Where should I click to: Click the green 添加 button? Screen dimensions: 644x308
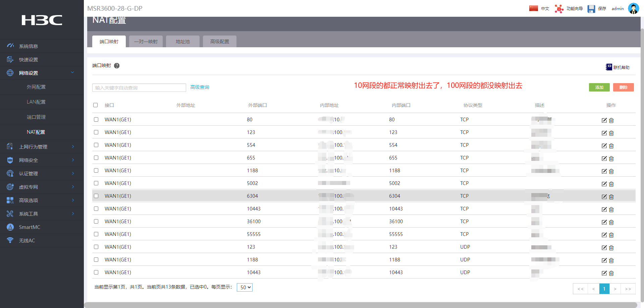pyautogui.click(x=599, y=87)
